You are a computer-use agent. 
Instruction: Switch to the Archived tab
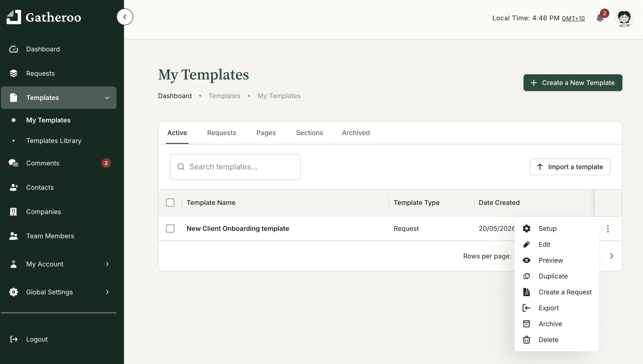click(356, 132)
